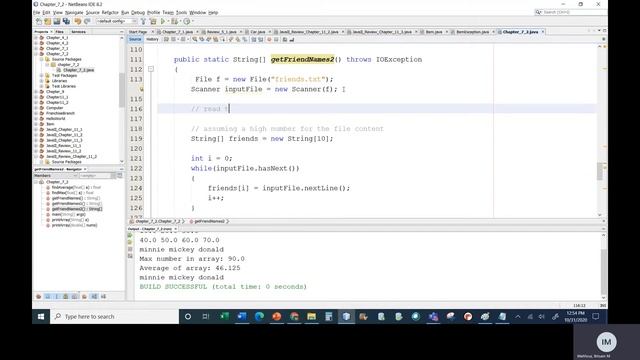The image size is (640, 360).
Task: Click the Find Selection magnifier in editor toolbar
Action: tap(195, 40)
